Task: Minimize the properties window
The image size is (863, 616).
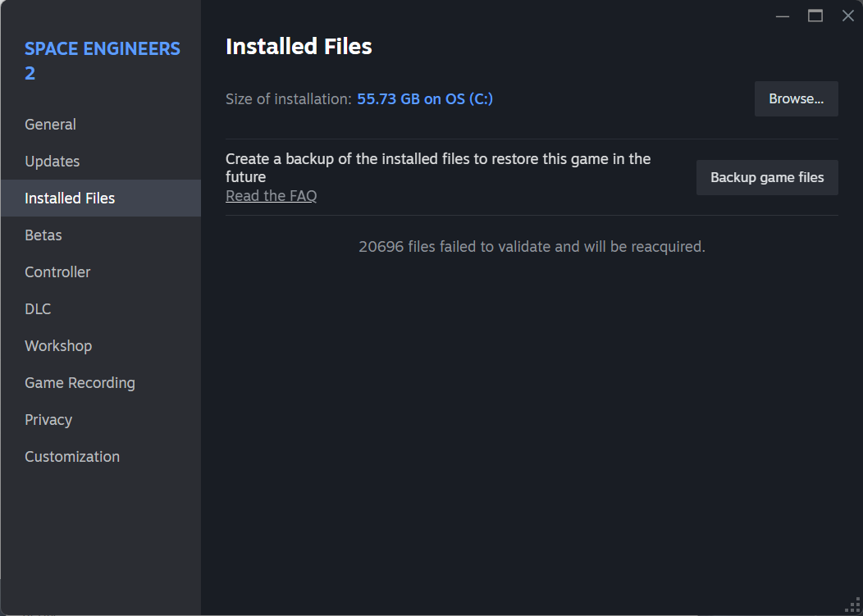Action: click(x=783, y=16)
